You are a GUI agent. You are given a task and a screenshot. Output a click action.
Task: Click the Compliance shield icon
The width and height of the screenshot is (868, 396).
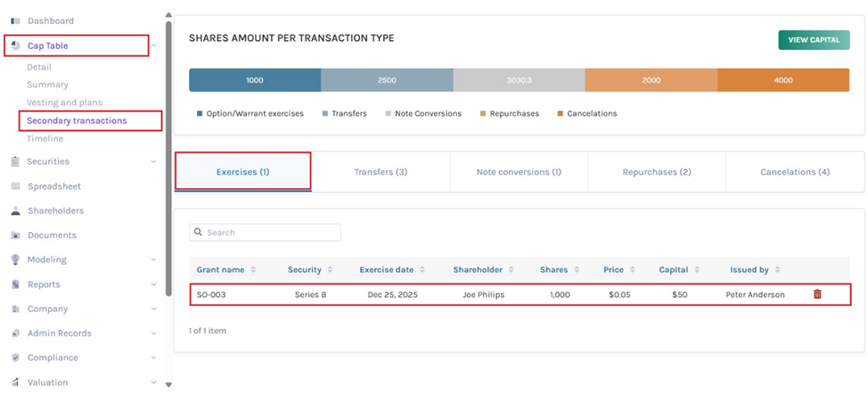coord(15,358)
